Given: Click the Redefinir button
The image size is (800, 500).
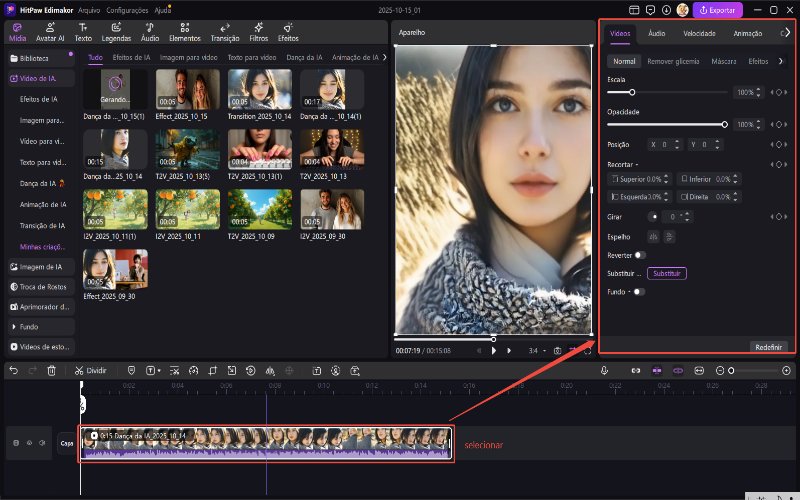Looking at the screenshot, I should [768, 346].
